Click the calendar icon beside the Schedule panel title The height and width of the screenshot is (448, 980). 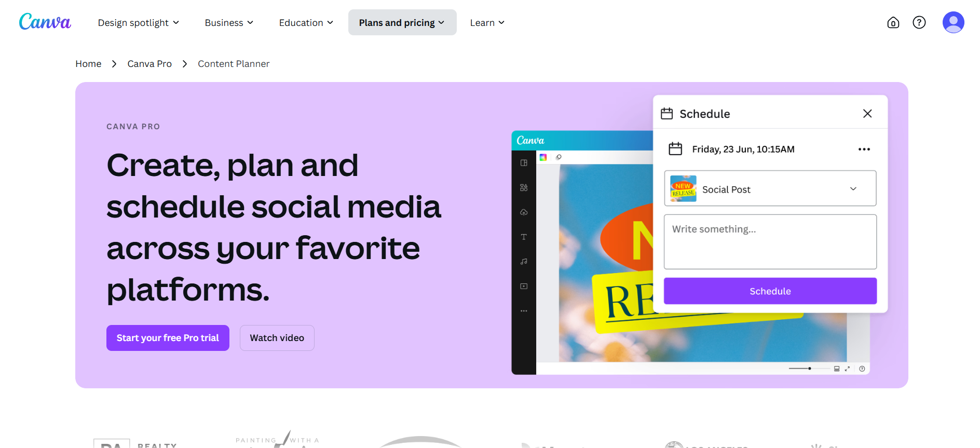point(667,114)
